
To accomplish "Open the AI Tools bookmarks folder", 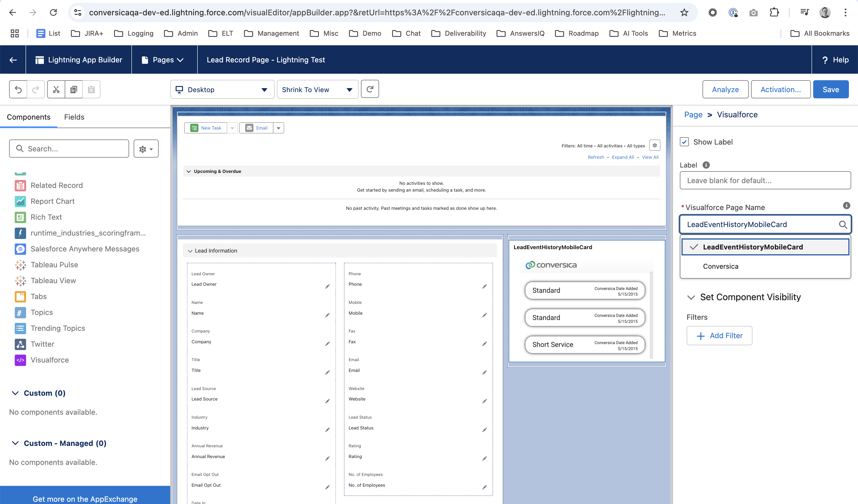I will pos(628,33).
